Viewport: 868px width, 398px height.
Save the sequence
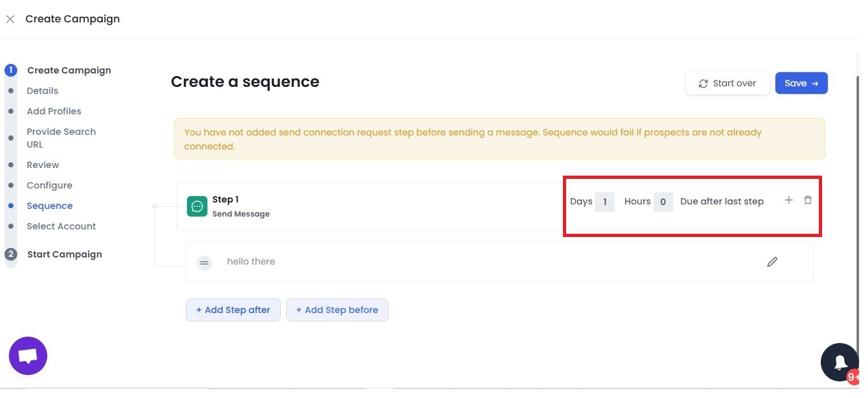tap(801, 83)
